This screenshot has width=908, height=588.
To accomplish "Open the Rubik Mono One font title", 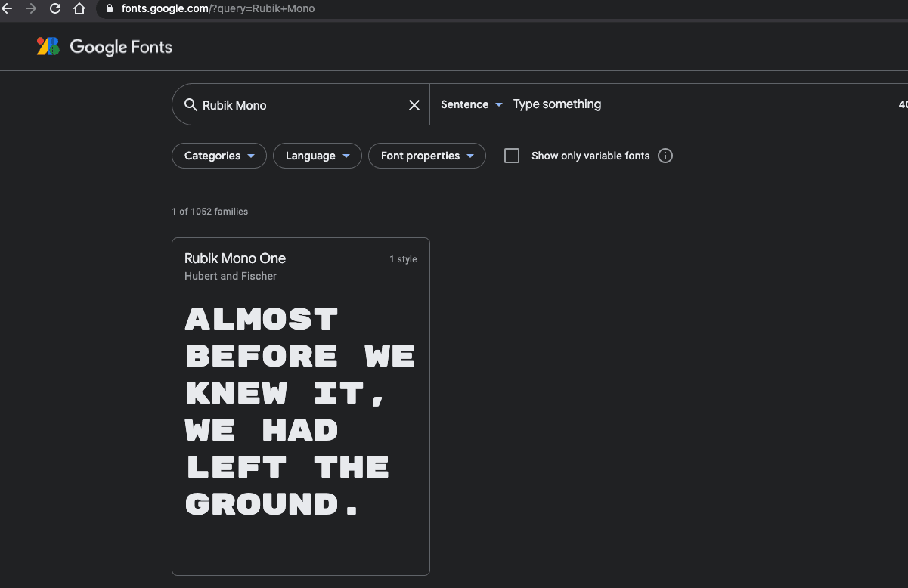I will point(235,258).
